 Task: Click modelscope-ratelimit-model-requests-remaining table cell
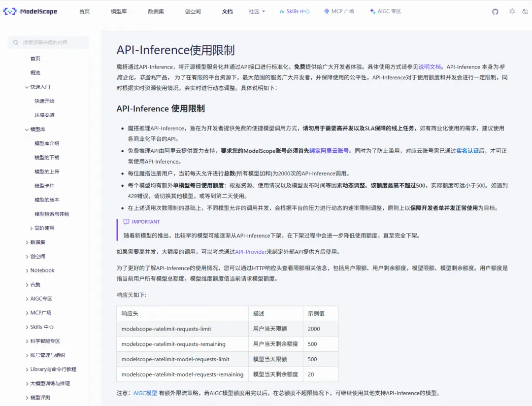click(x=183, y=374)
